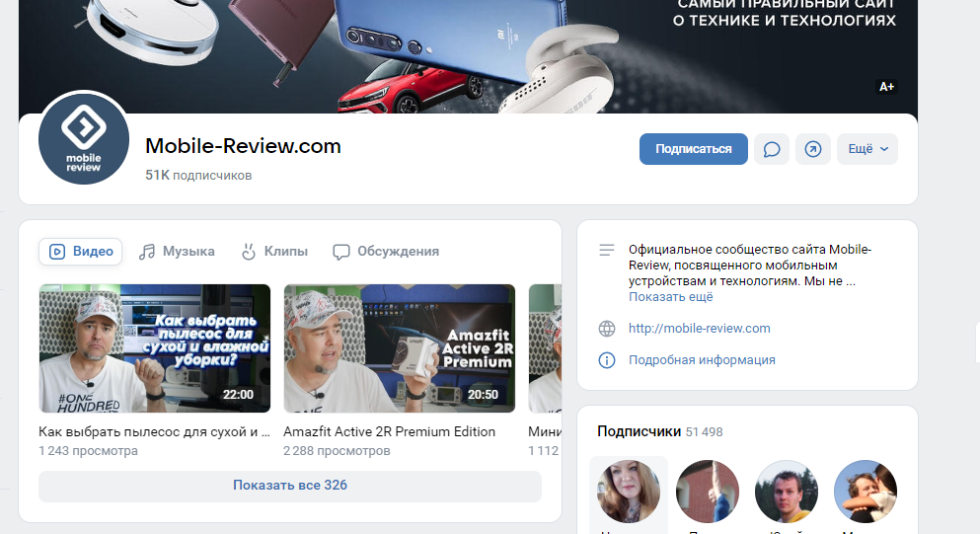Open the partially visible third video thumbnail

pos(545,348)
